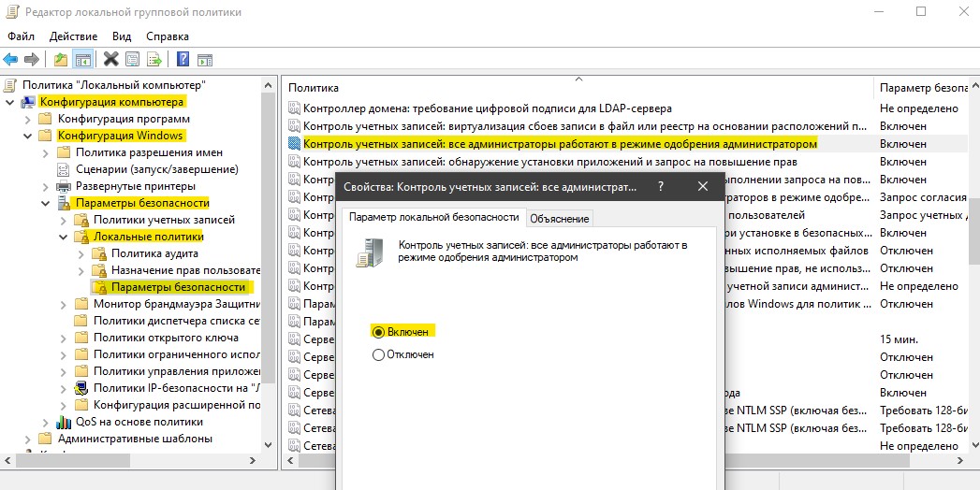Click the Export list toolbar icon
This screenshot has height=490, width=980.
click(154, 59)
